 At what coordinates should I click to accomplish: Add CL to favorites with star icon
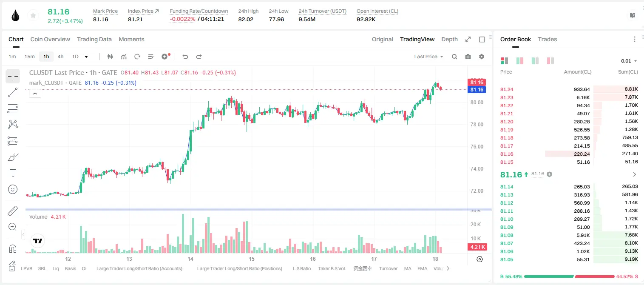tap(33, 16)
